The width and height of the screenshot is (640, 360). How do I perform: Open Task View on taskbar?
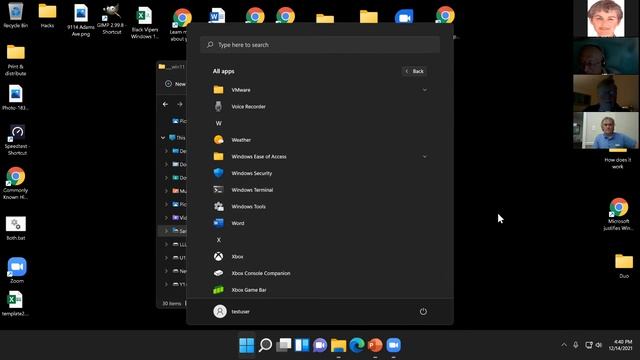coord(284,345)
